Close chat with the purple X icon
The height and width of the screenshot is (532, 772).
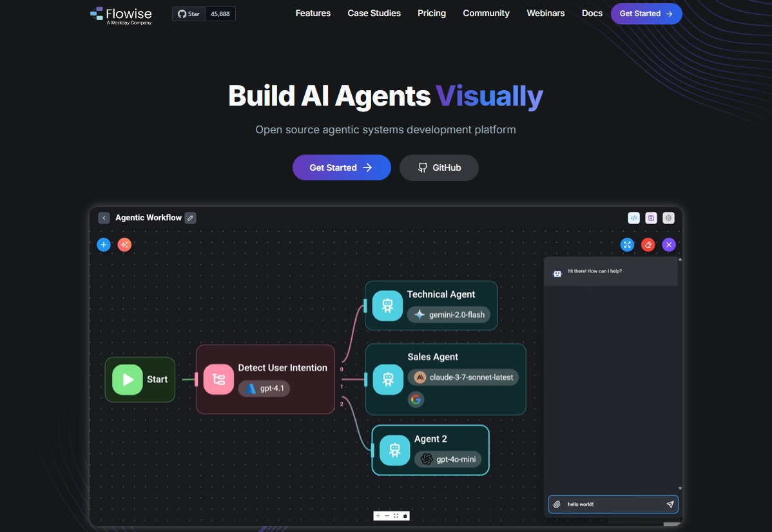pyautogui.click(x=669, y=245)
